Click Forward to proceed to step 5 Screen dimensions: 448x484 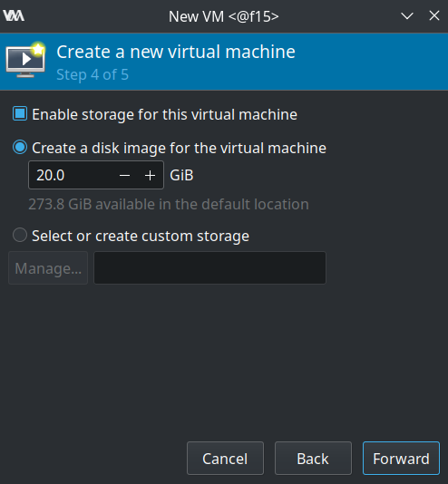(401, 459)
